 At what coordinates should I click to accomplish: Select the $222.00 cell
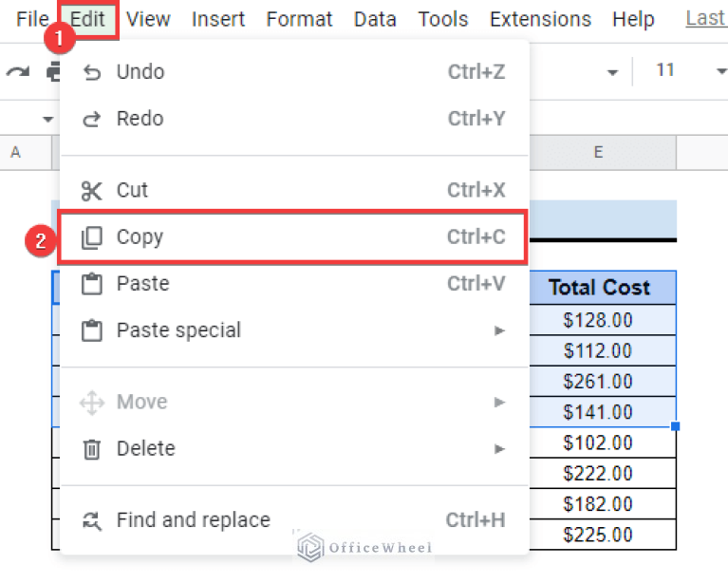(602, 474)
